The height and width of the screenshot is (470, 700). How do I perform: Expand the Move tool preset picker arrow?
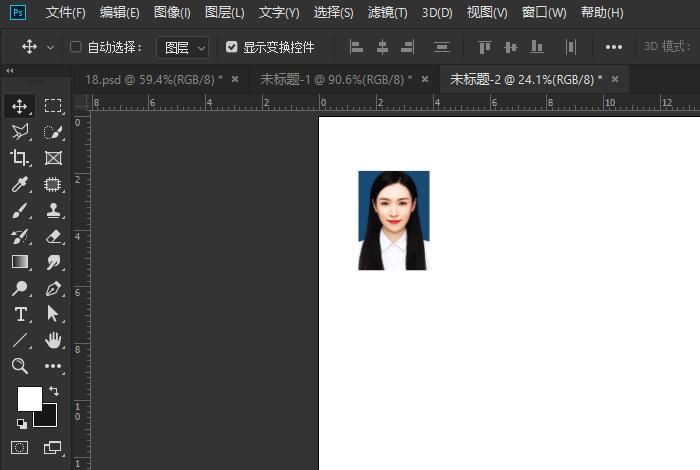click(50, 47)
